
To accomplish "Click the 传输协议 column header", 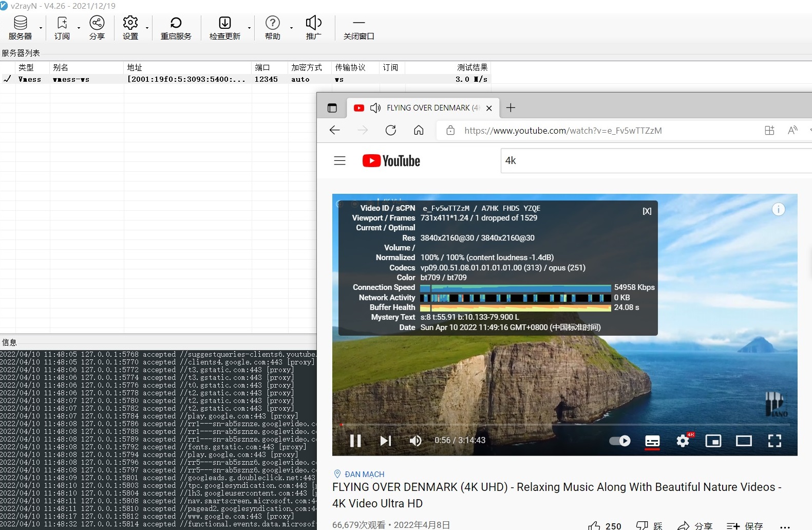I will coord(356,67).
